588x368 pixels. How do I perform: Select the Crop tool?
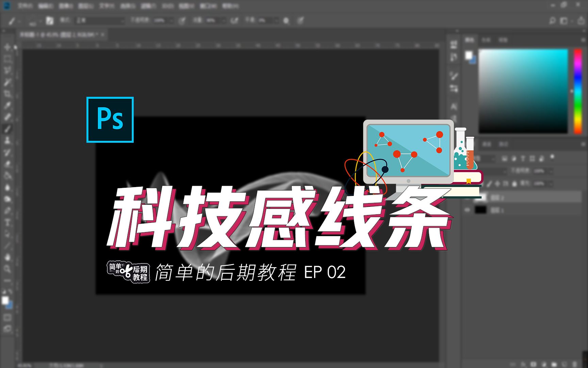[7, 94]
